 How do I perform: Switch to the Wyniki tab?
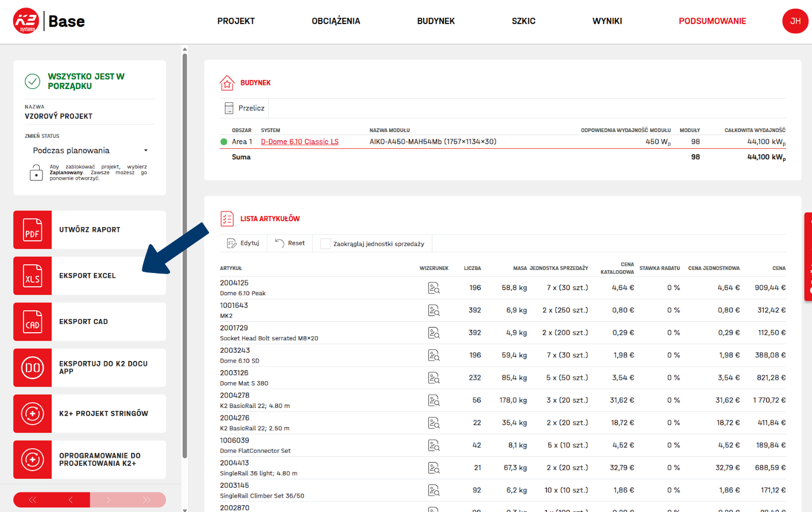607,21
